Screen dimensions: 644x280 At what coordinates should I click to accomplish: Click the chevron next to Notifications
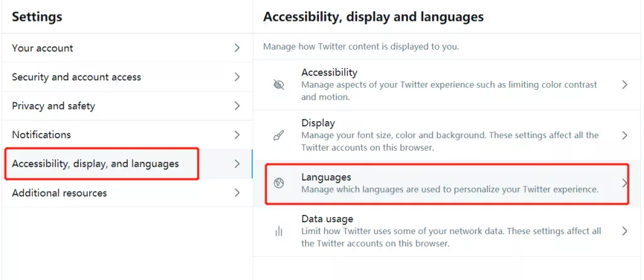(x=237, y=135)
